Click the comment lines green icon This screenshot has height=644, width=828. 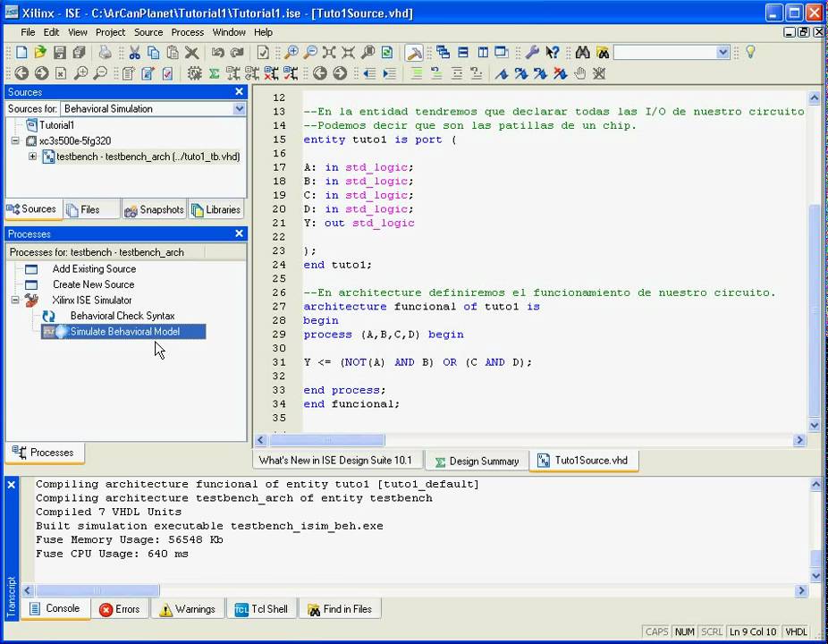click(x=417, y=73)
